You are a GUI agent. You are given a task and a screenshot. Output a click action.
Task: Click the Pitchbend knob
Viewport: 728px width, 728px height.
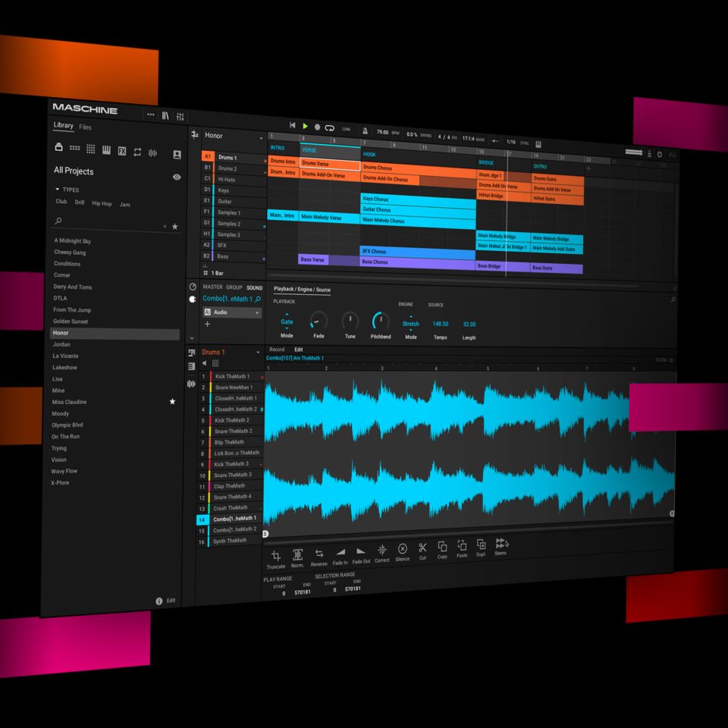click(381, 322)
